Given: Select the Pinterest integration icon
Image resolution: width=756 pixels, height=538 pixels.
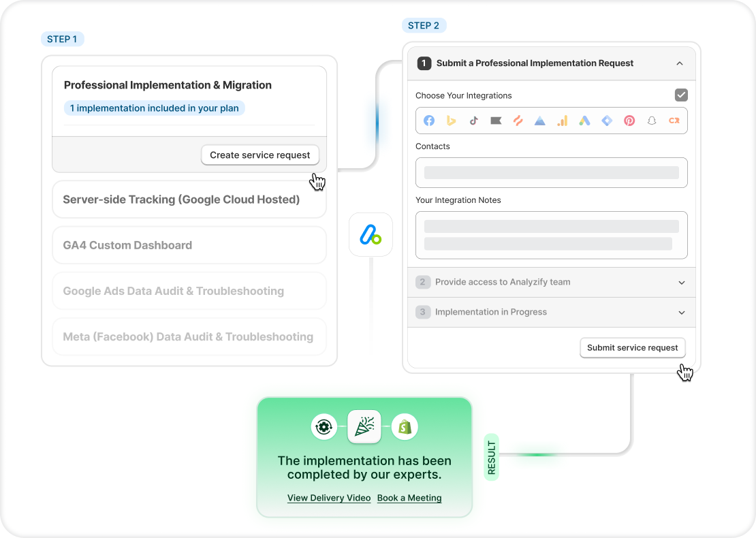Looking at the screenshot, I should [x=629, y=121].
